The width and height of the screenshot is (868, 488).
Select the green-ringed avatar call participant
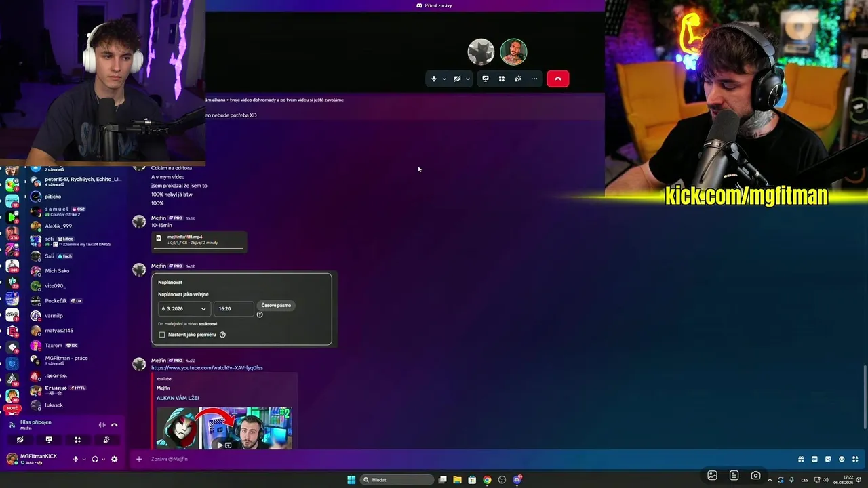pyautogui.click(x=513, y=52)
